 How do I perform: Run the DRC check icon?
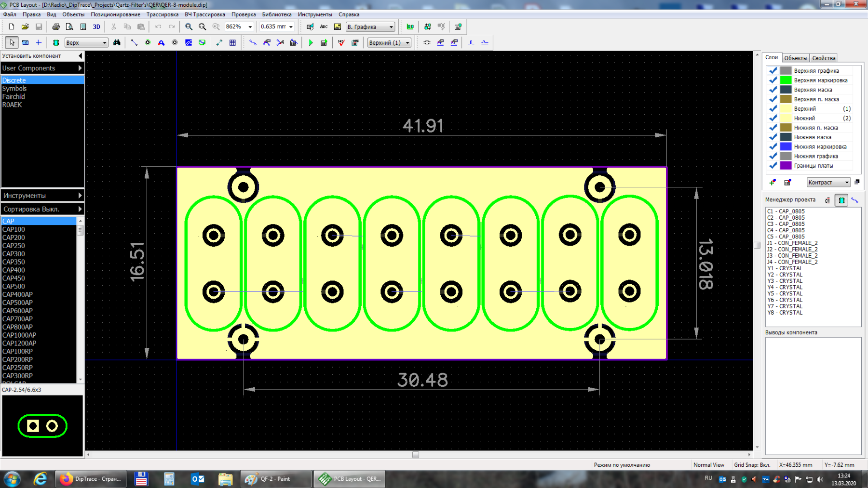coord(341,42)
